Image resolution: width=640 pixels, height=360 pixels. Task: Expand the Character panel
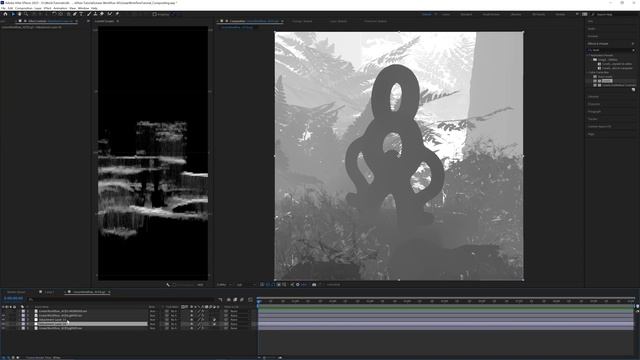(594, 104)
